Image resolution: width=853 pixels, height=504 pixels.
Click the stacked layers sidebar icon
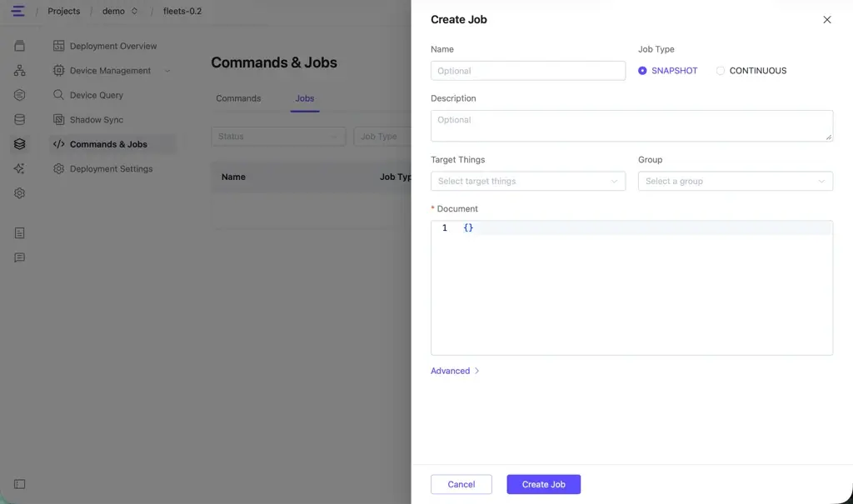coord(20,143)
